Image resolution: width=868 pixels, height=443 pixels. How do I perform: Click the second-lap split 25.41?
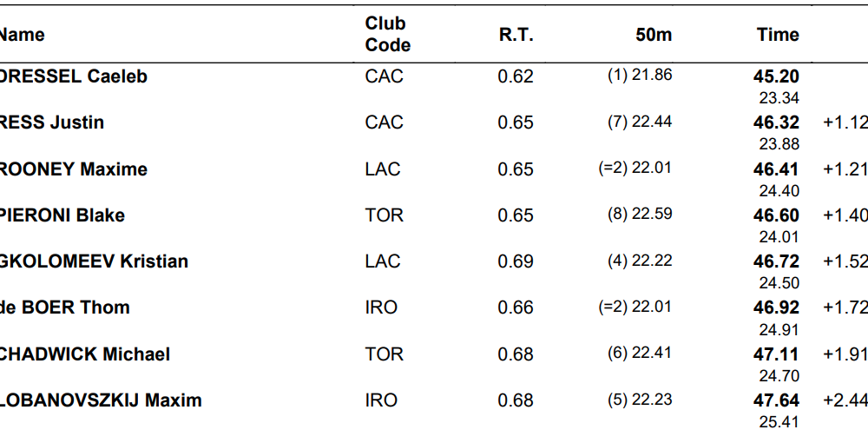779,422
